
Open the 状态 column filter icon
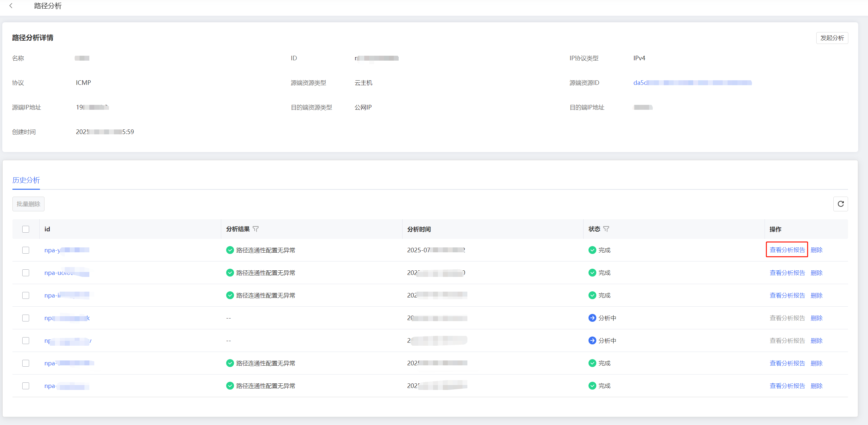click(606, 229)
